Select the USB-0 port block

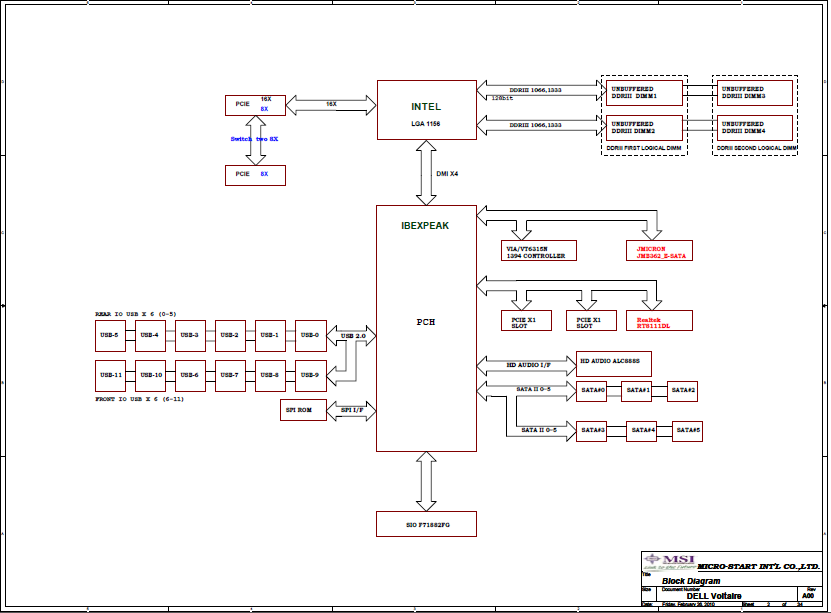pyautogui.click(x=310, y=335)
